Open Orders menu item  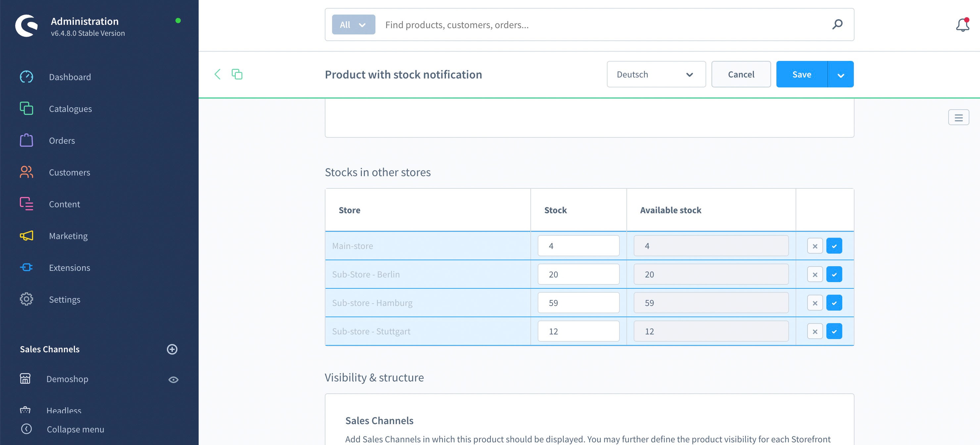[x=62, y=140]
